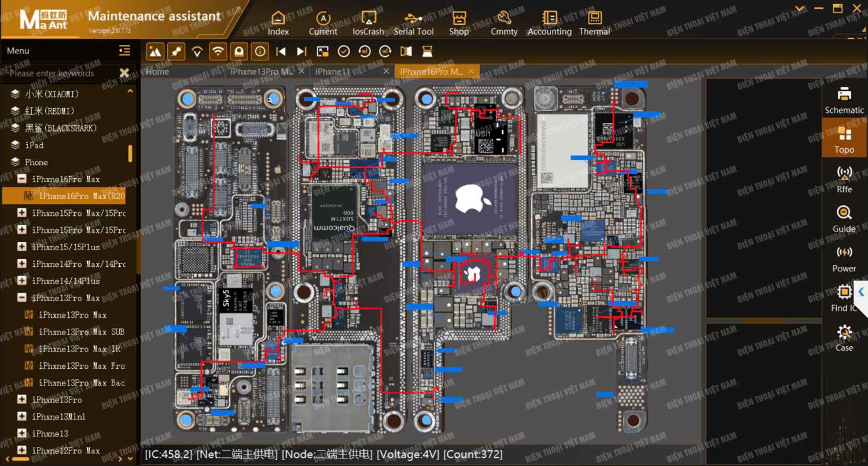Screen dimensions: 868x466
Task: Click the menu tree horizontal scrollbar thumb
Action: point(21,459)
